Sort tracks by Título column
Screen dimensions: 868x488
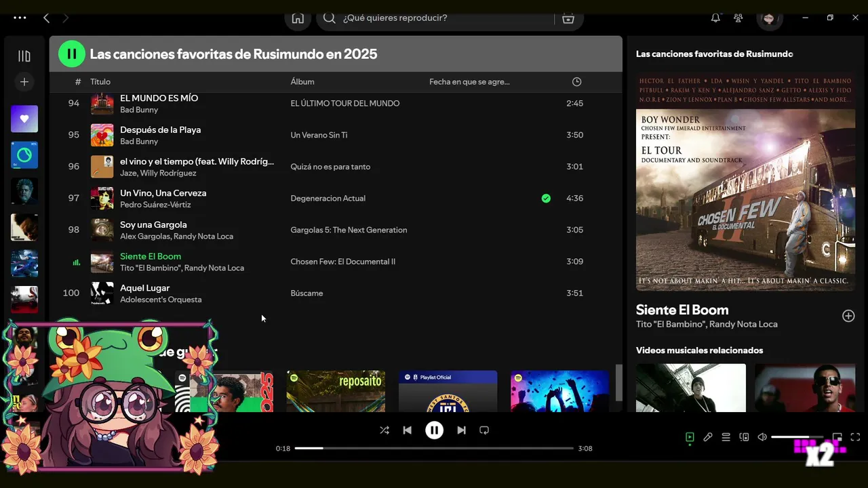(100, 82)
